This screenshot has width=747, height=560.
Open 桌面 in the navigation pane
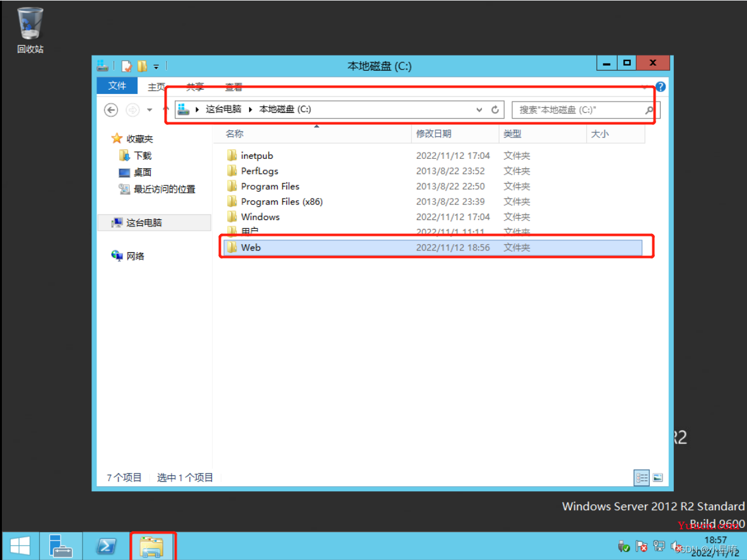tap(143, 172)
